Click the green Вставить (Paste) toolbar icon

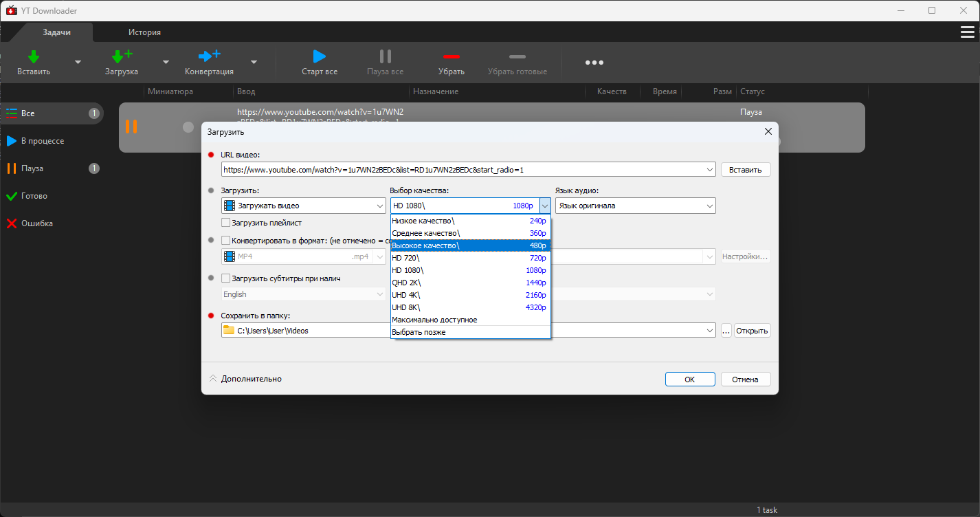33,58
